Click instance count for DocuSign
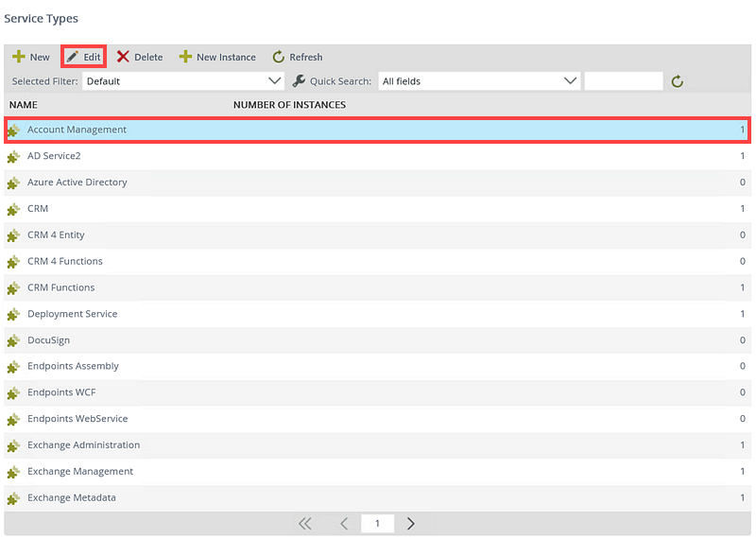Screen dimensions: 756x539 point(743,340)
